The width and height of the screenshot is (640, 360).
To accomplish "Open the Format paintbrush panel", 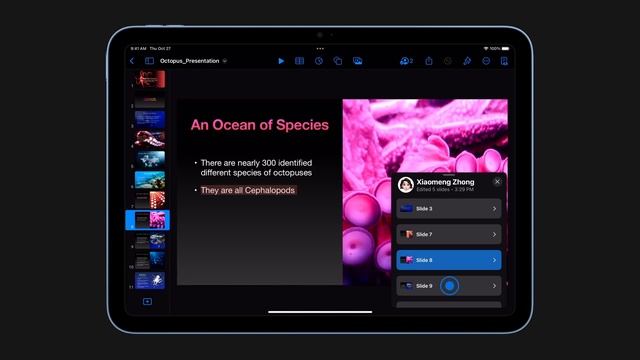I will (467, 61).
